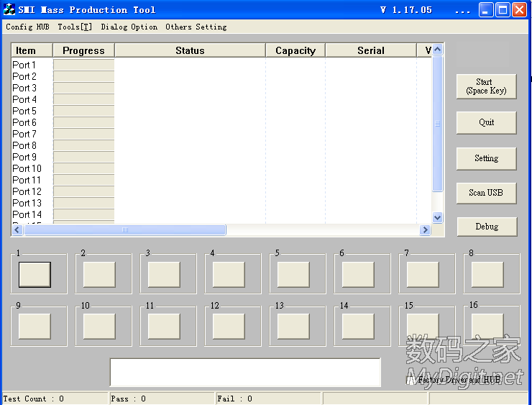Toggle Factory Driver and HUB checkbox
532x405 pixels.
click(411, 380)
